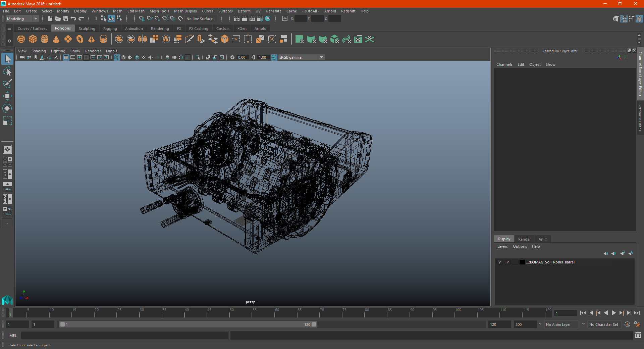Toggle smooth shade all in viewport toolbar
The image size is (644, 349).
pyautogui.click(x=123, y=57)
